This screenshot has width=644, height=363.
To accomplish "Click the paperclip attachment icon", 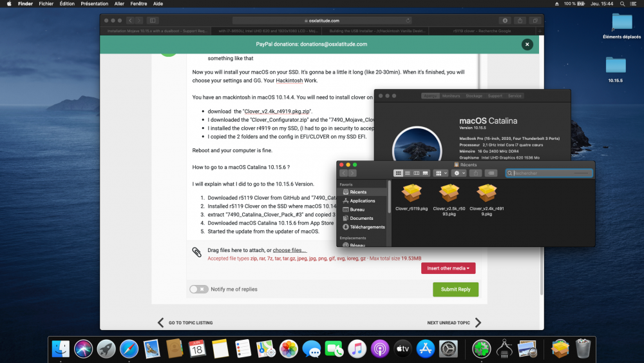I will point(196,252).
